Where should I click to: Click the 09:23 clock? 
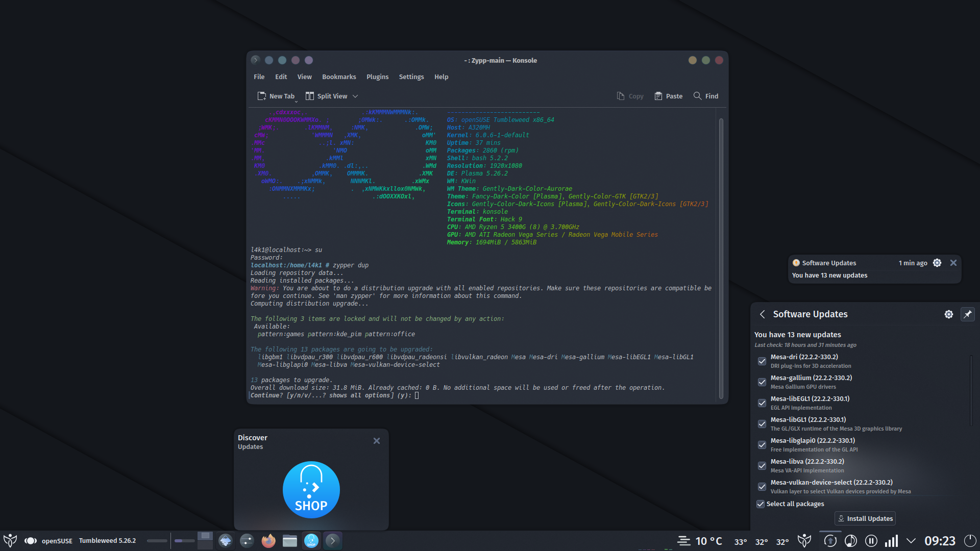coord(940,541)
